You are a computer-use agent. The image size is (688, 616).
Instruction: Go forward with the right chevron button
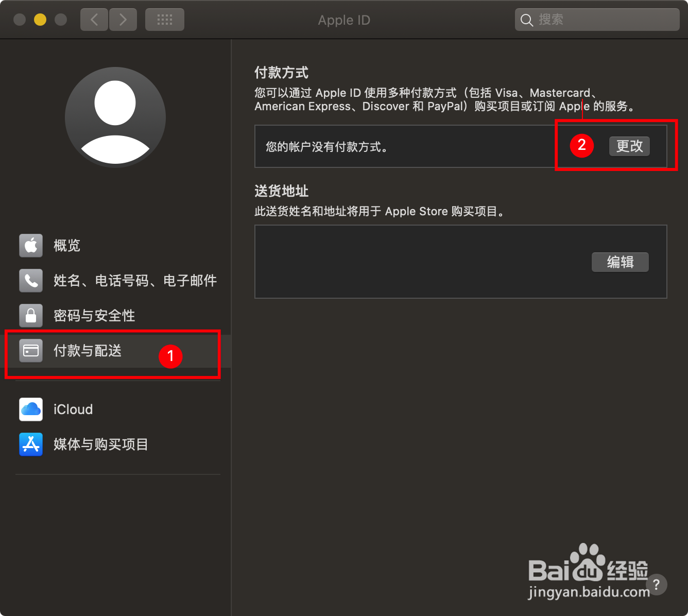(x=123, y=20)
